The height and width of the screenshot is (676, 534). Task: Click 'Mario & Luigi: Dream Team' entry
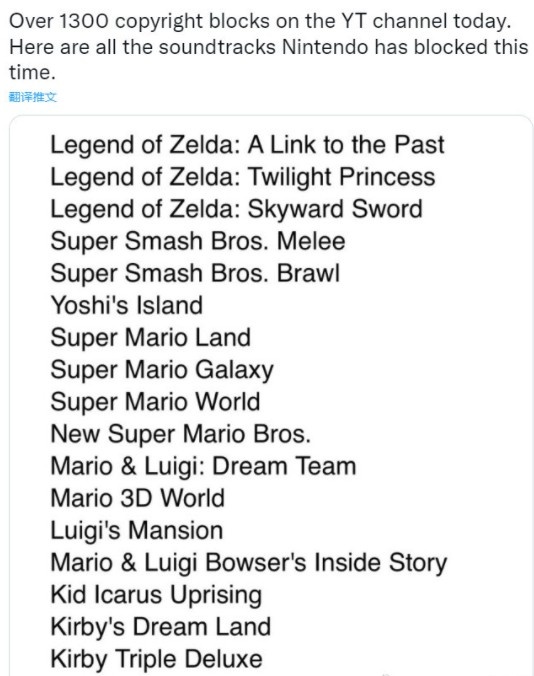click(x=203, y=466)
